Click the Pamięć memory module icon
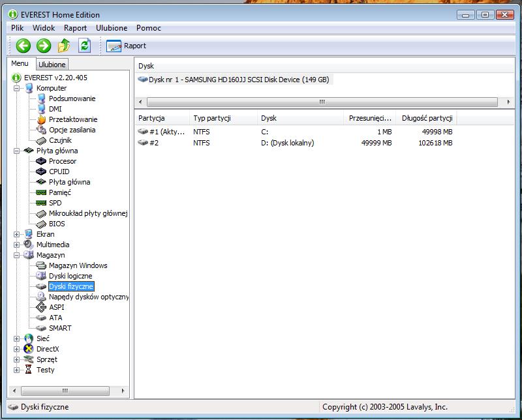The width and height of the screenshot is (522, 420). tap(41, 192)
